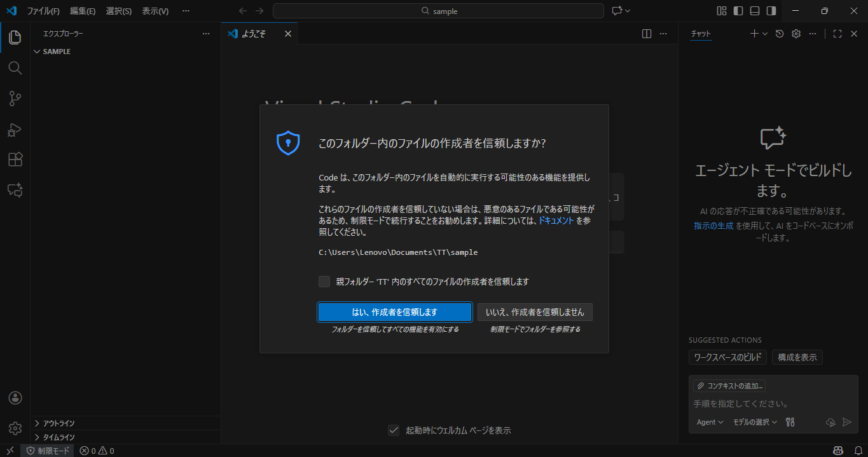Click はい、作成者を信頼します button
Screen dimensions: 868x457
tap(394, 312)
